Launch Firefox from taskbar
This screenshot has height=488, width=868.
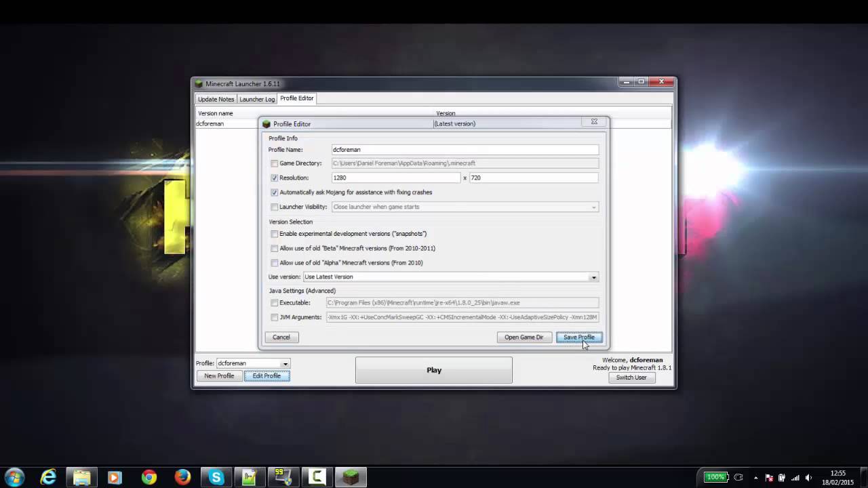(182, 477)
